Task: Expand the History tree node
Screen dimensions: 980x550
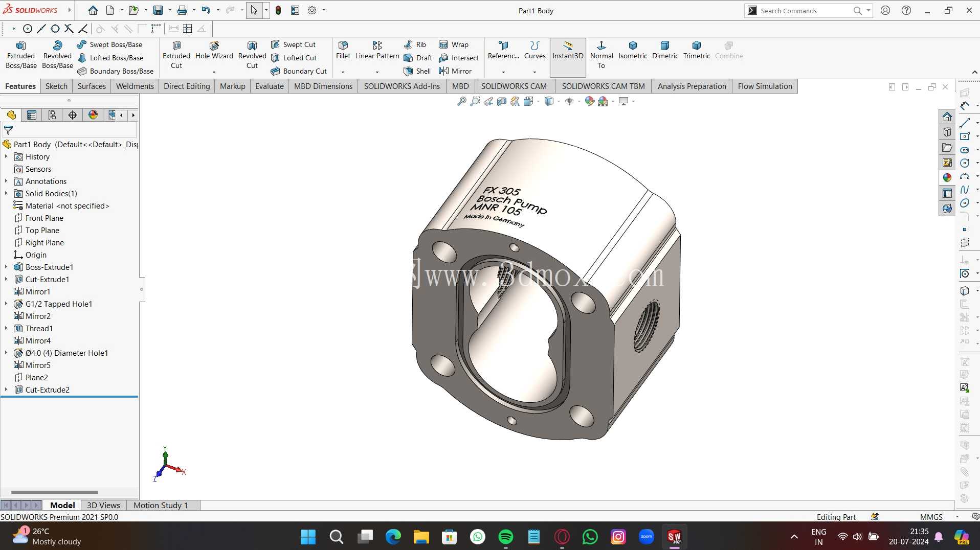Action: (x=6, y=156)
